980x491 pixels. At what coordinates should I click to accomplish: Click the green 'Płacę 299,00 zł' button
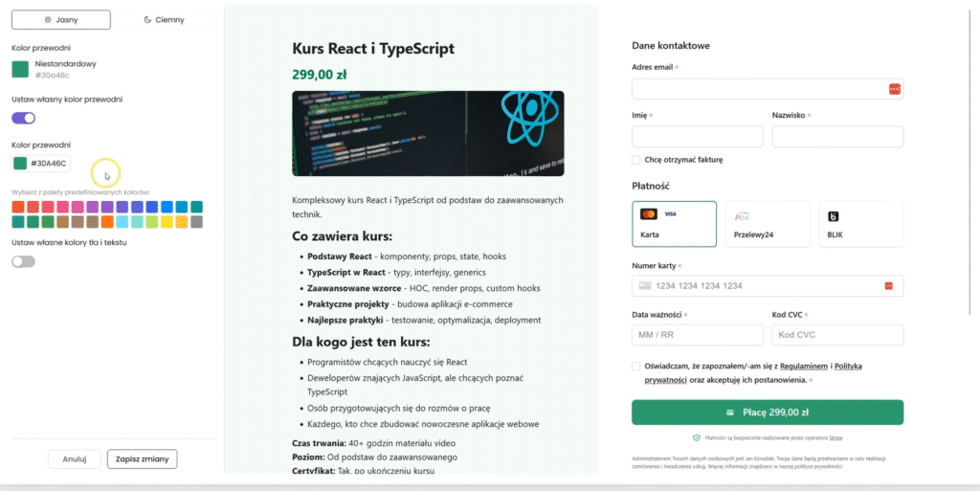coord(768,413)
